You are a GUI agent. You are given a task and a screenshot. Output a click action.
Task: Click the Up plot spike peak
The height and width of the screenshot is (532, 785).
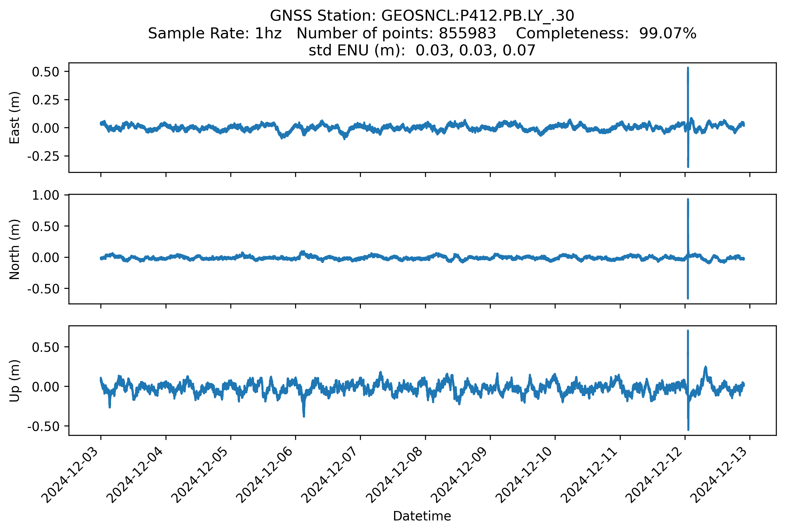click(688, 332)
